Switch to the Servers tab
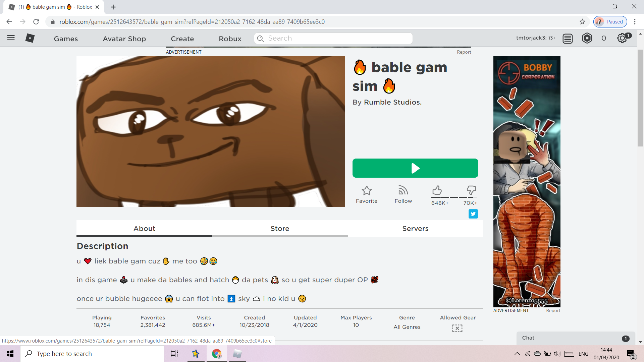644x362 pixels. 415,229
